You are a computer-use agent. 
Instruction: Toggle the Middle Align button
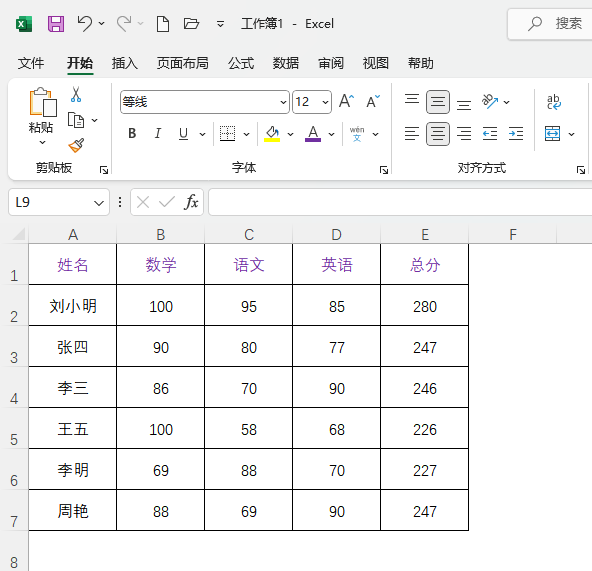(x=438, y=102)
